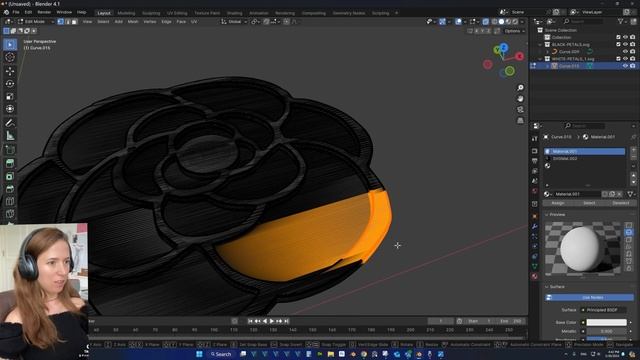Toggle X-Ray mode
The height and width of the screenshot is (360, 640).
485,22
